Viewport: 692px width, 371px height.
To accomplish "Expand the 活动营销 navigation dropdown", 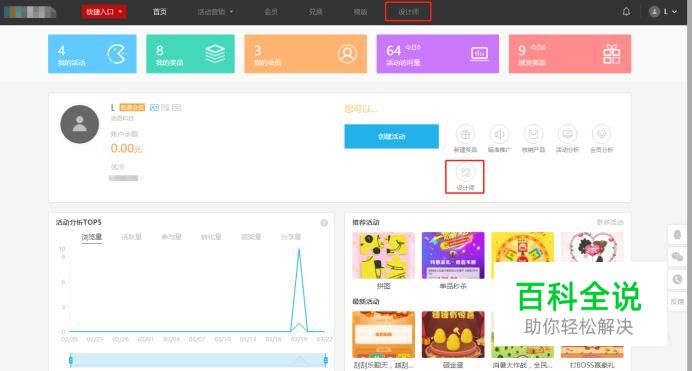I will tap(215, 12).
